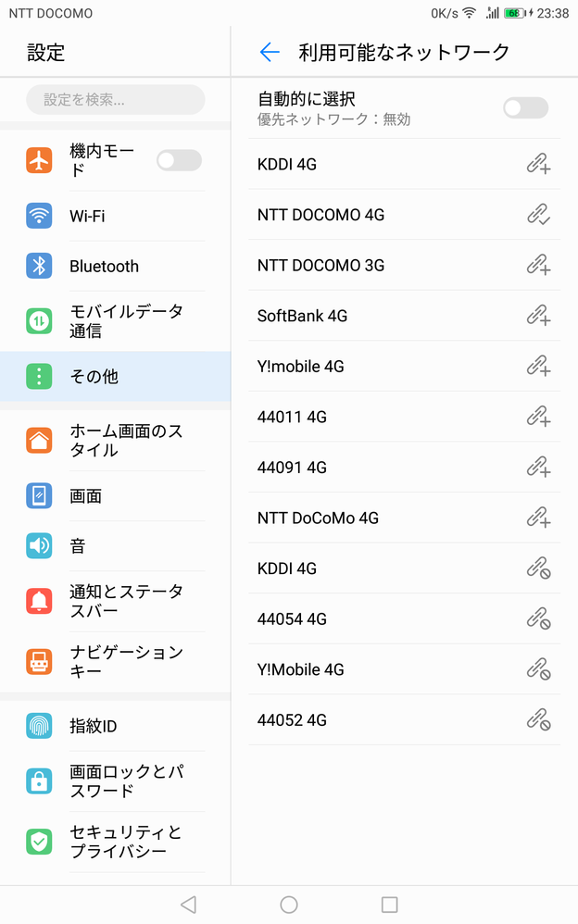This screenshot has height=924, width=578.
Task: Open Wi-Fi settings via its blue icon
Action: pyautogui.click(x=39, y=216)
